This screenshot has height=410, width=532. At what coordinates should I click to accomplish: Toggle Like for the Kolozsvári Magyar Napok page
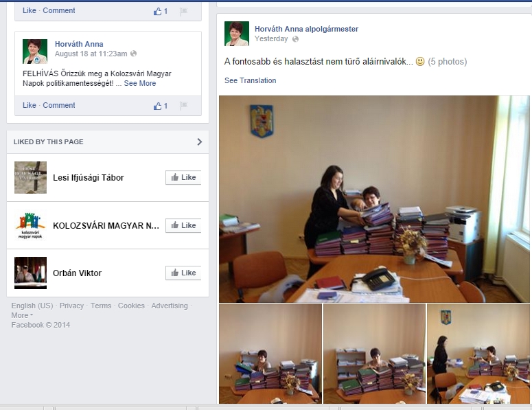[x=183, y=225]
